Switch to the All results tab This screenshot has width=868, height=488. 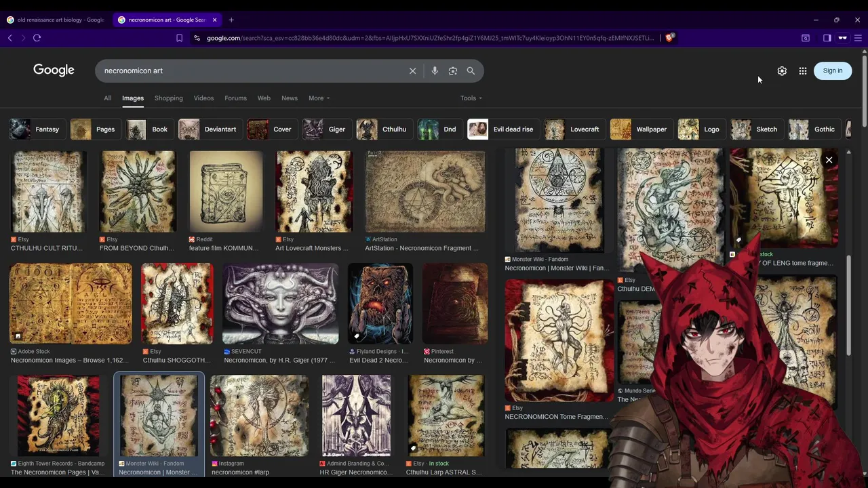[x=107, y=98]
